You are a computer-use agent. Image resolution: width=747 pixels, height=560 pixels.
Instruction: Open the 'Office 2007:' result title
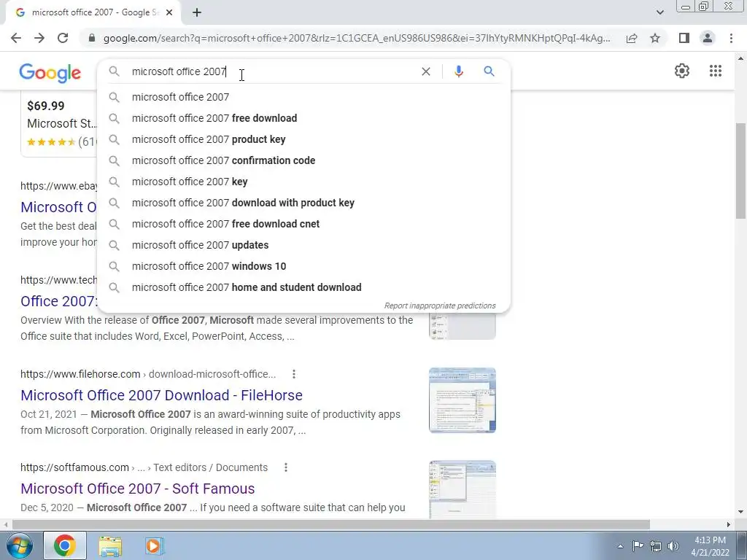pos(58,301)
